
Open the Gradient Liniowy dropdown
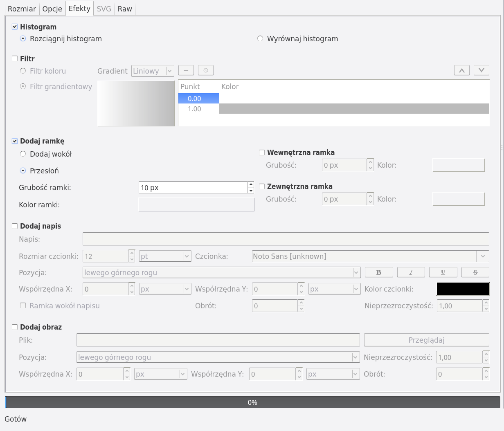point(153,71)
